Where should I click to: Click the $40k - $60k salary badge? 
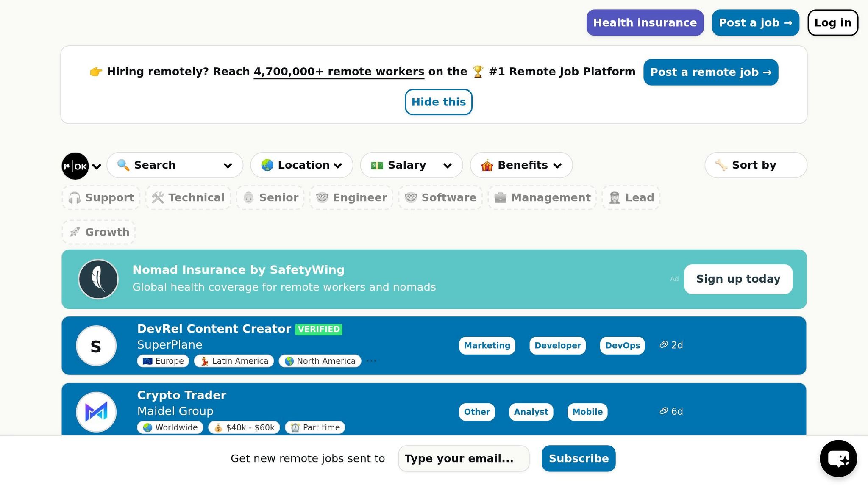244,427
